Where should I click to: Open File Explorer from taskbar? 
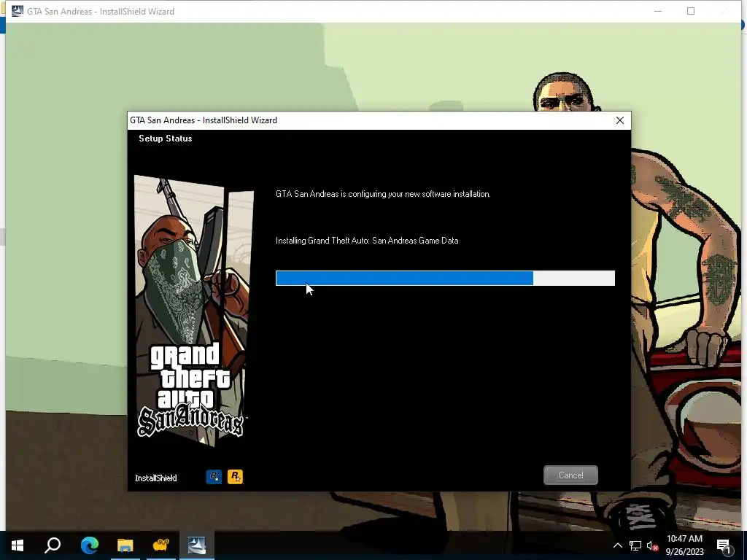click(x=125, y=545)
